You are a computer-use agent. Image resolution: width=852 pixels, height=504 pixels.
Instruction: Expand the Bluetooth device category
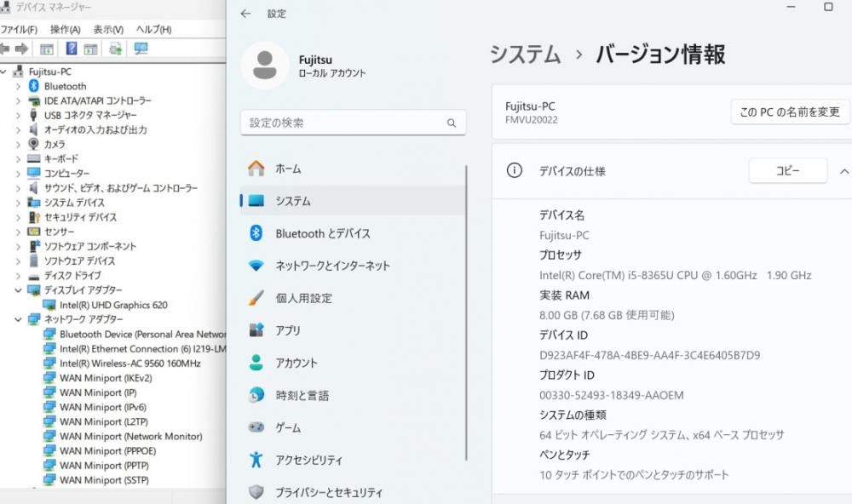click(19, 86)
